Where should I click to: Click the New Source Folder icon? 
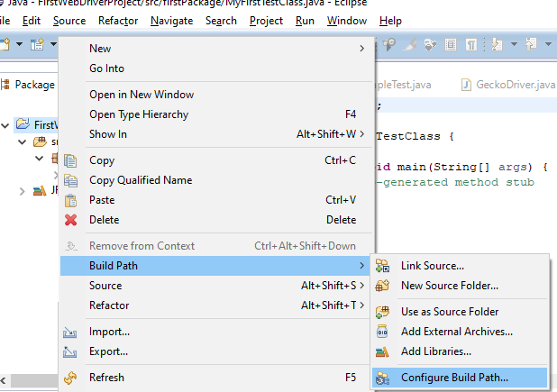pos(383,286)
